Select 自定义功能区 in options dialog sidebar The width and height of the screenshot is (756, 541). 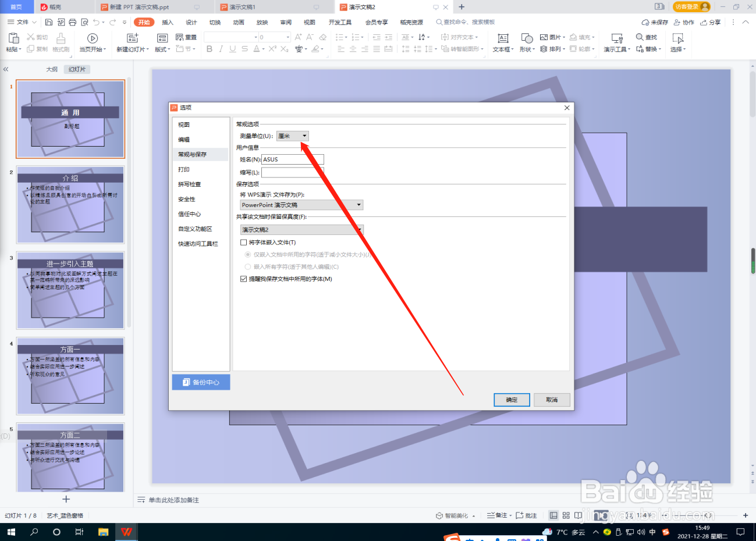point(201,229)
